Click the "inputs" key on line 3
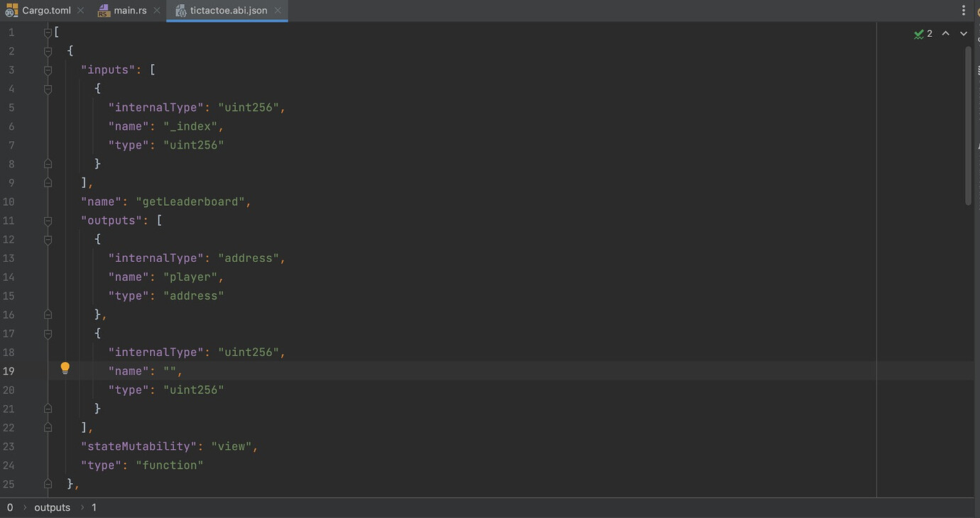The width and height of the screenshot is (980, 518). [108, 70]
